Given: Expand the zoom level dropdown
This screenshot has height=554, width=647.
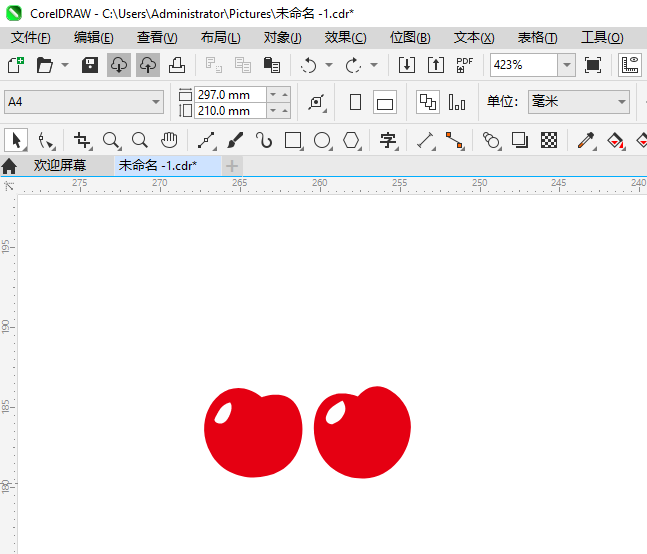Looking at the screenshot, I should (567, 65).
